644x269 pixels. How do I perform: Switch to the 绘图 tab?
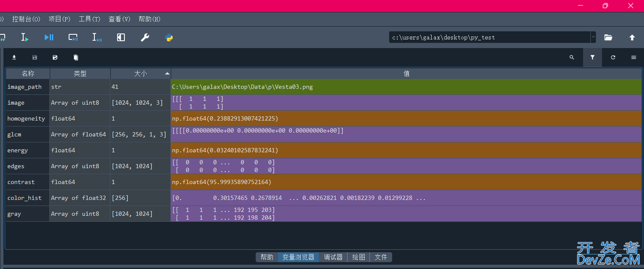tap(359, 257)
